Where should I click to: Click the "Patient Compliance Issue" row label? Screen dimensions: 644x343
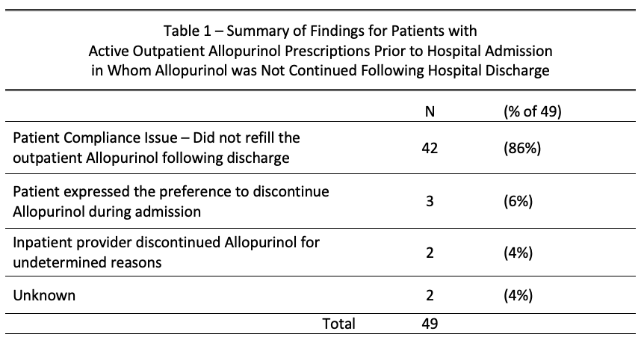tap(161, 138)
